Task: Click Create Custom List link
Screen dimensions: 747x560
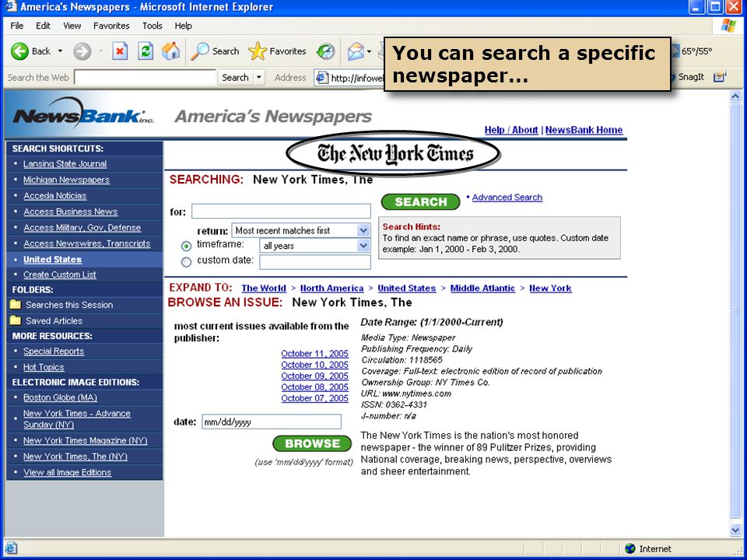Action: click(x=60, y=275)
